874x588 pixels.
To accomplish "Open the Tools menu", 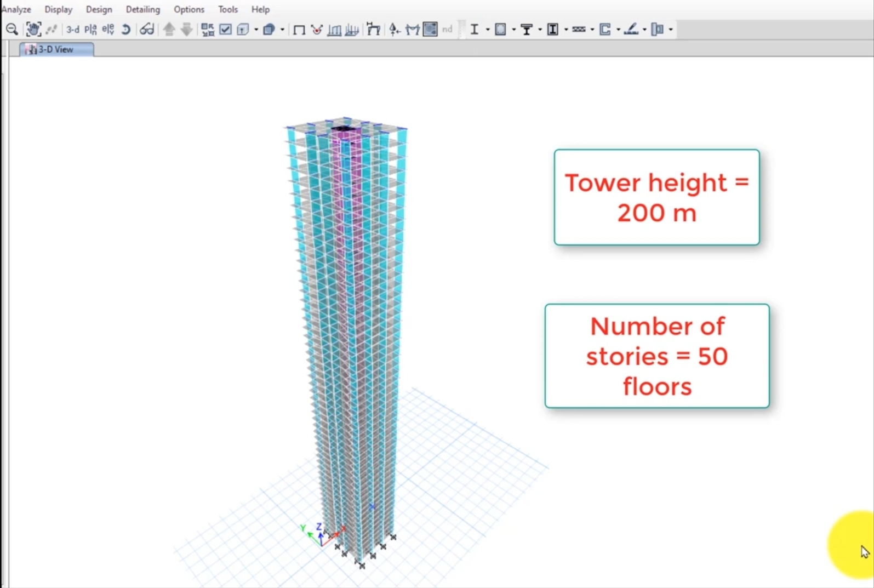I will (x=228, y=9).
